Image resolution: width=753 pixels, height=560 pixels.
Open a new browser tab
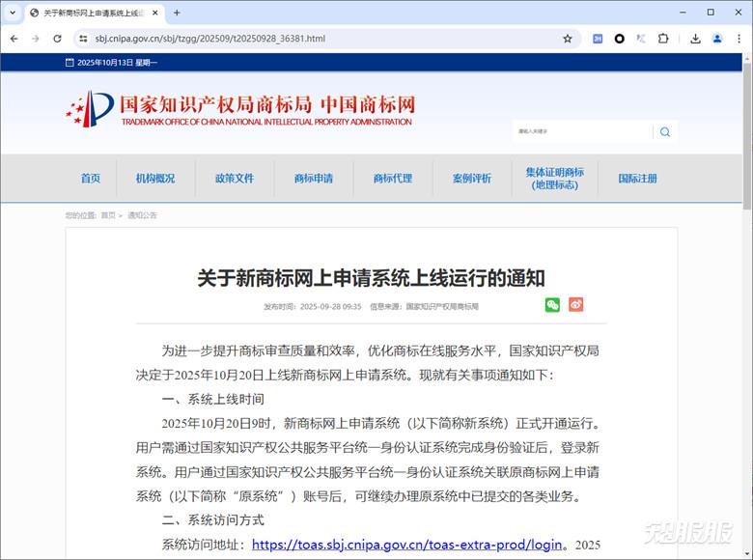177,13
